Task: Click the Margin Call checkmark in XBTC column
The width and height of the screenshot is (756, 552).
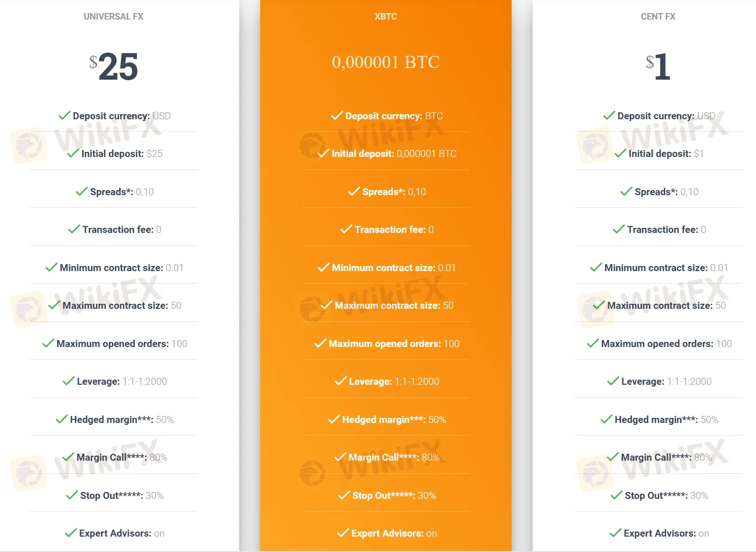Action: tap(340, 457)
